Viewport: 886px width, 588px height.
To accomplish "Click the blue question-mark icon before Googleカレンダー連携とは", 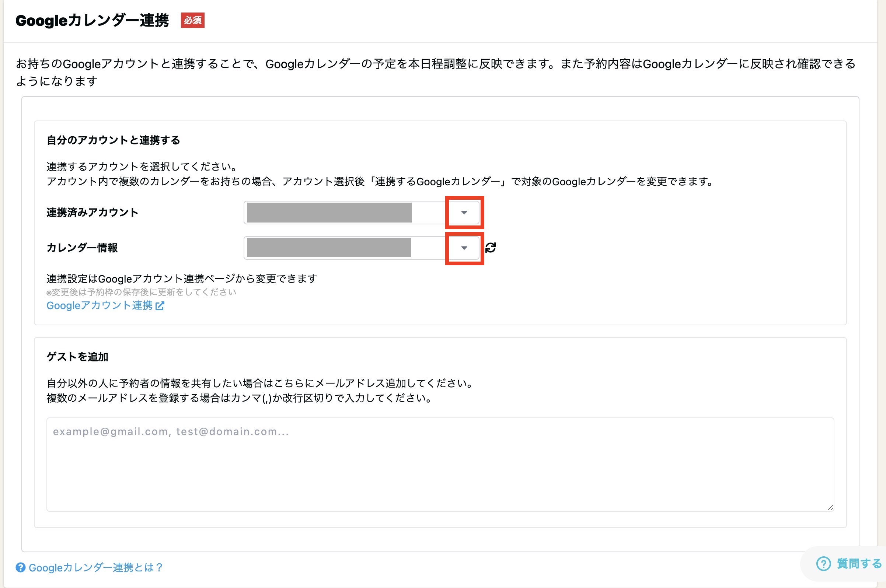I will 21,567.
